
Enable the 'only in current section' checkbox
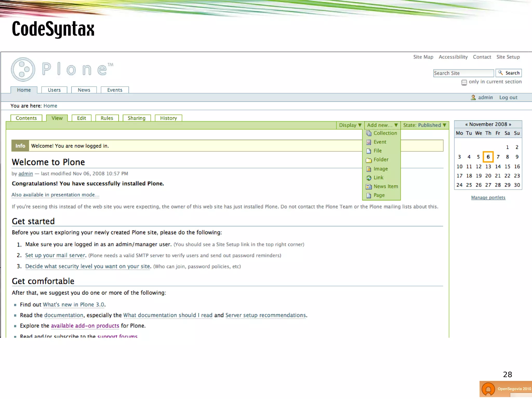464,82
